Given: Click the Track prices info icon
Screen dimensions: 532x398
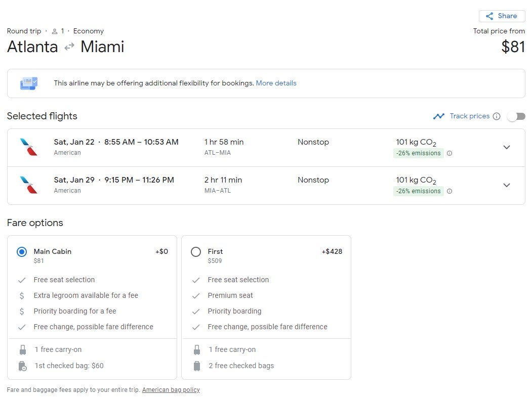Looking at the screenshot, I should click(x=497, y=116).
